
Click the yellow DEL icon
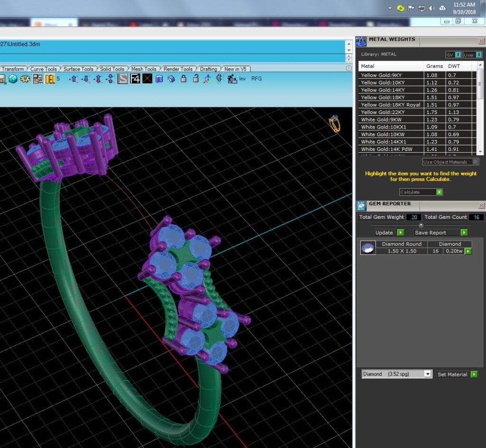pos(50,79)
